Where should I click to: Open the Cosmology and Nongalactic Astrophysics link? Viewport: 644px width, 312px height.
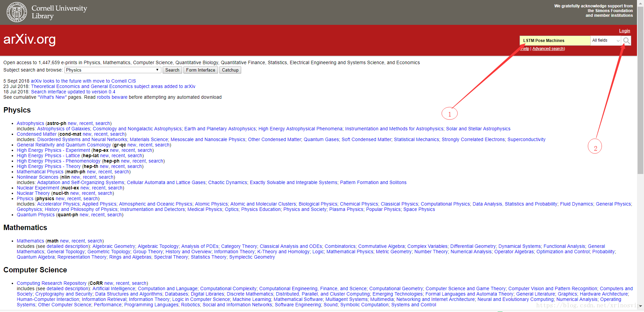tap(137, 129)
